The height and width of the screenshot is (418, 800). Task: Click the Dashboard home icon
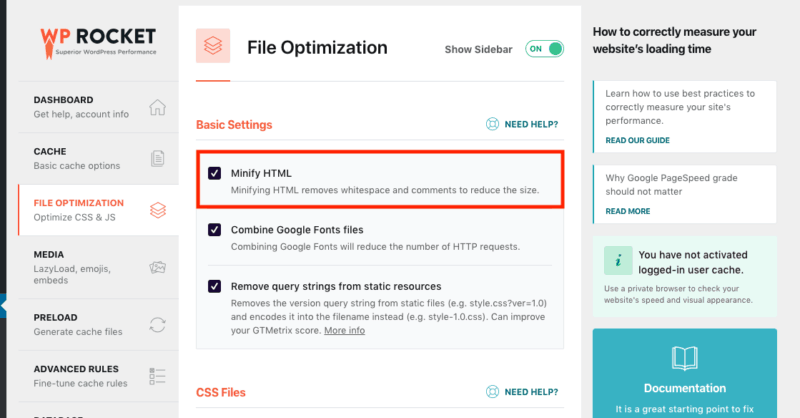click(158, 107)
